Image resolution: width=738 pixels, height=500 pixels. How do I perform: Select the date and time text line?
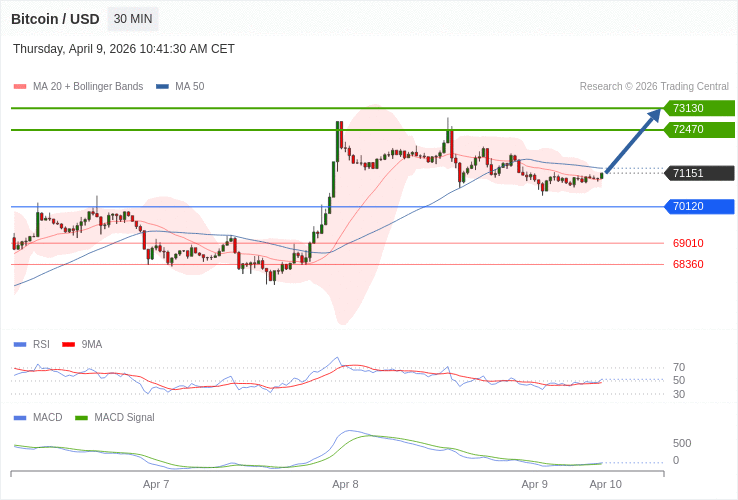(124, 49)
